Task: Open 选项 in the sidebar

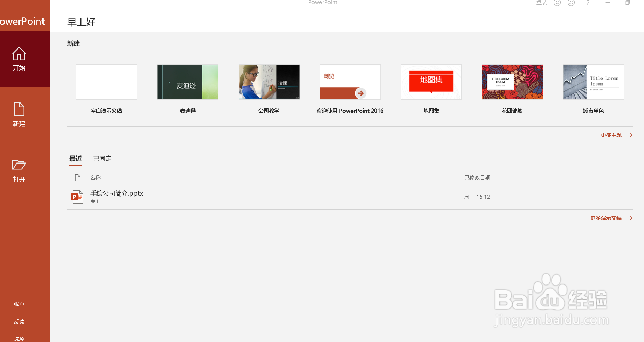Action: [19, 339]
